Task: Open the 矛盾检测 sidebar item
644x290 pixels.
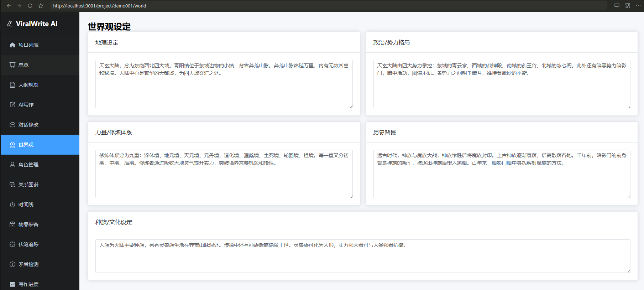Action: click(40, 264)
